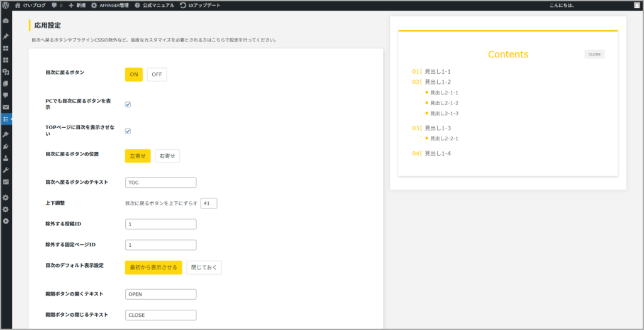Open Appearance via the paintbrush sidebar icon
This screenshot has width=644, height=330.
pos(6,134)
